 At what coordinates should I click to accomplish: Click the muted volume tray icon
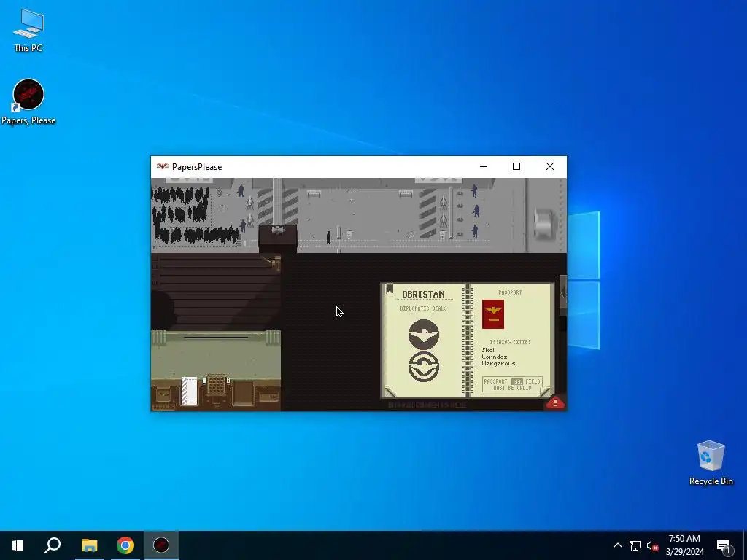click(652, 545)
